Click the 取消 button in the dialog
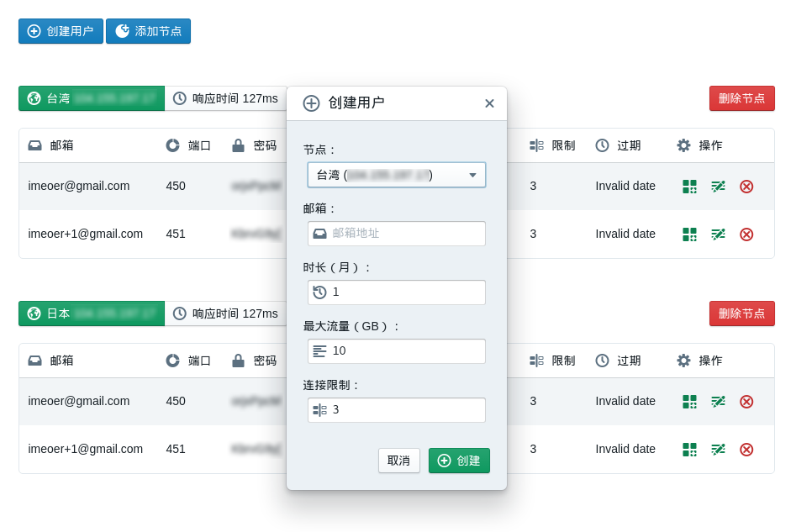Viewport: 796px width, 532px height. [398, 461]
